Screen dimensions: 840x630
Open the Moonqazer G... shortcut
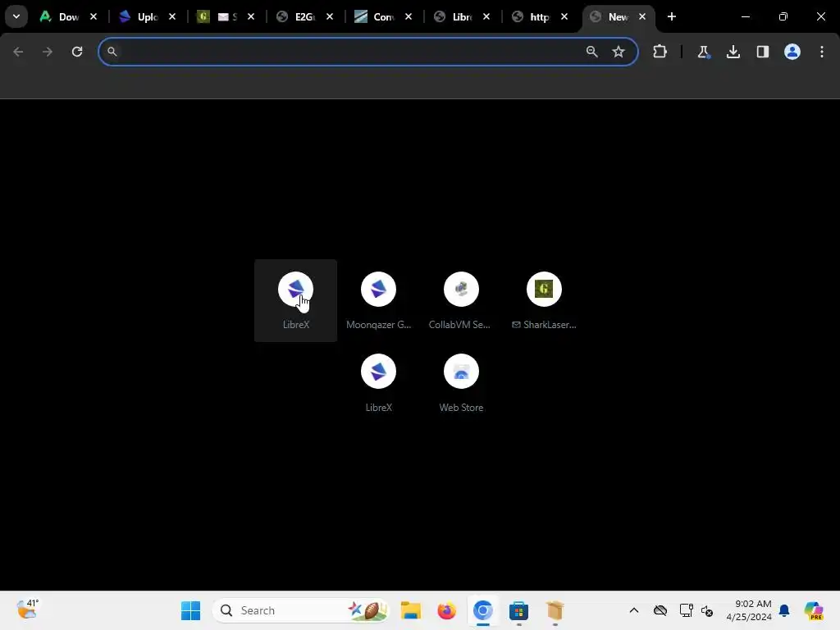(x=378, y=300)
